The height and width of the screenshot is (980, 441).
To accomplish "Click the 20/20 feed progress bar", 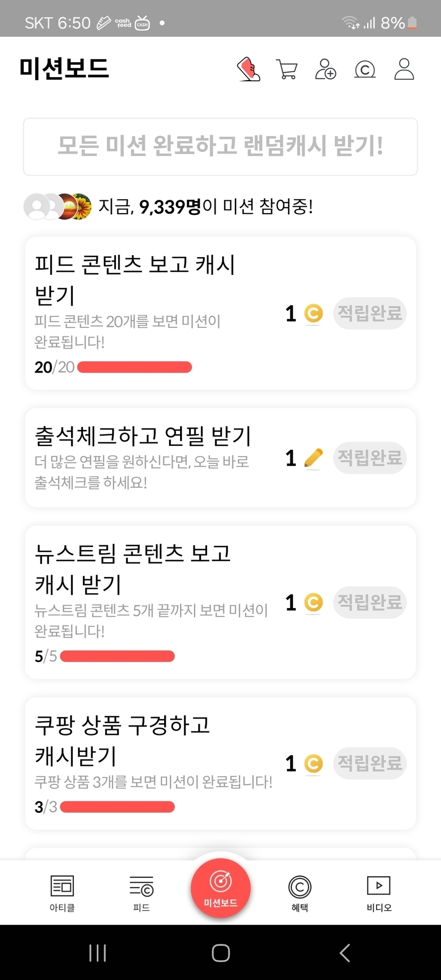I will click(x=134, y=367).
